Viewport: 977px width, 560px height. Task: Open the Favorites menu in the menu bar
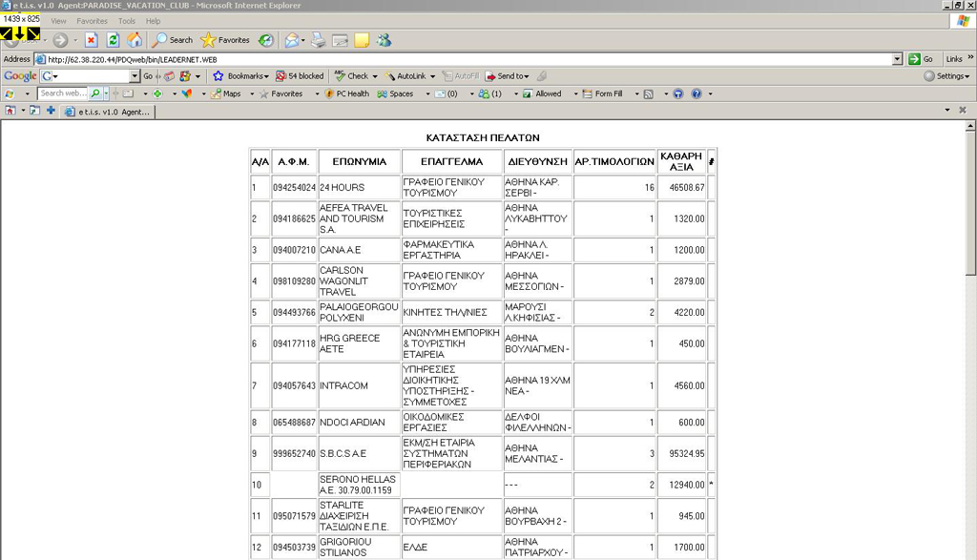pos(93,21)
